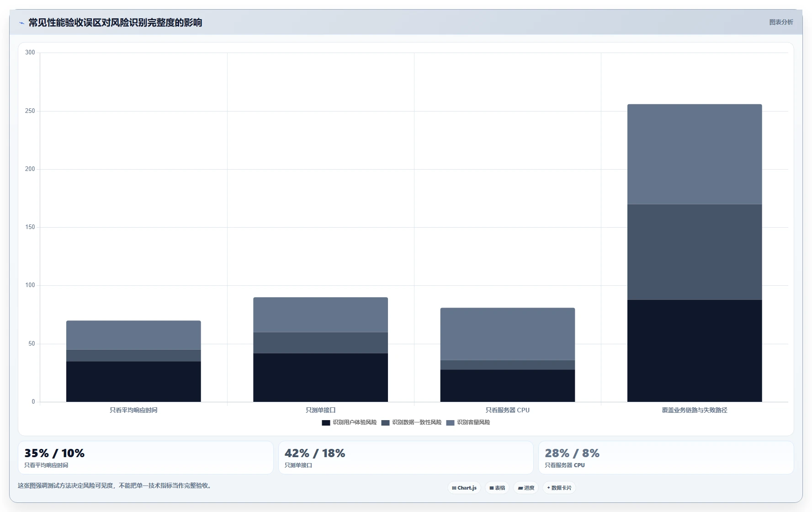The image size is (812, 512).
Task: Open the 35% / 10% data card
Action: (146, 458)
